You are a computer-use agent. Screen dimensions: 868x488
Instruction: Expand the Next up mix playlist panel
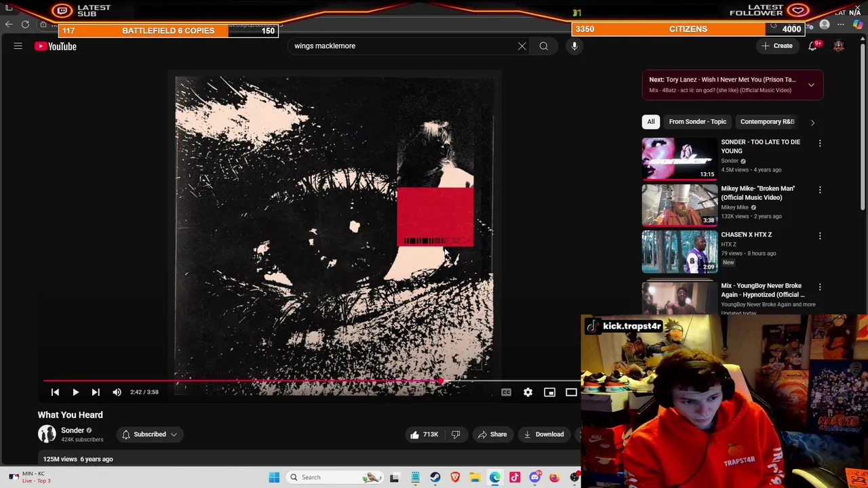tap(811, 85)
